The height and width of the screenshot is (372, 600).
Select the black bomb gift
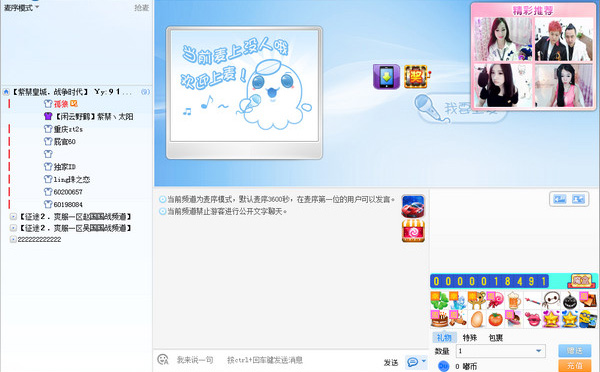tap(570, 300)
